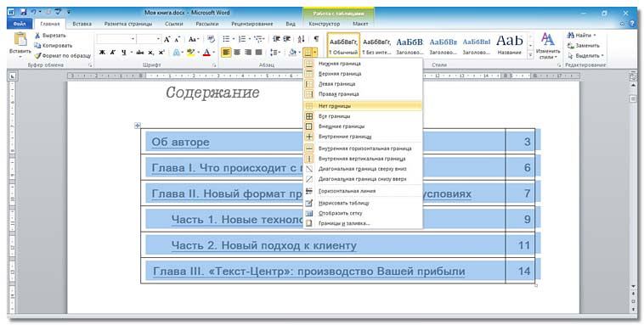Image resolution: width=644 pixels, height=325 pixels.
Task: Click the multilevel list icon
Action: click(258, 39)
